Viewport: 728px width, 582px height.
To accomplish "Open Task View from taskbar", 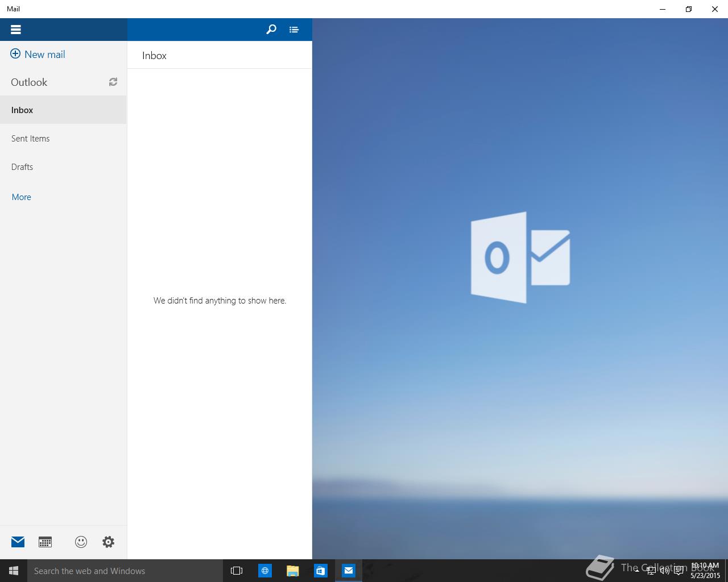I will [x=237, y=571].
